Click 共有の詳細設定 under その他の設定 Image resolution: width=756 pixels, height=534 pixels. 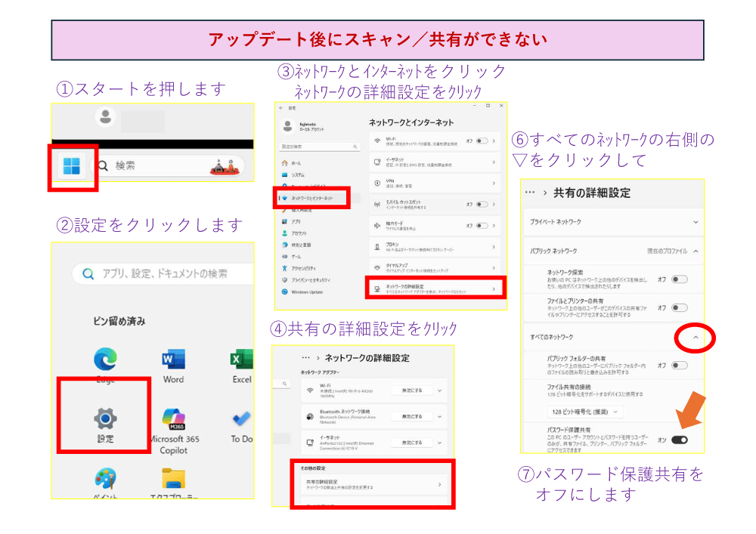click(371, 484)
